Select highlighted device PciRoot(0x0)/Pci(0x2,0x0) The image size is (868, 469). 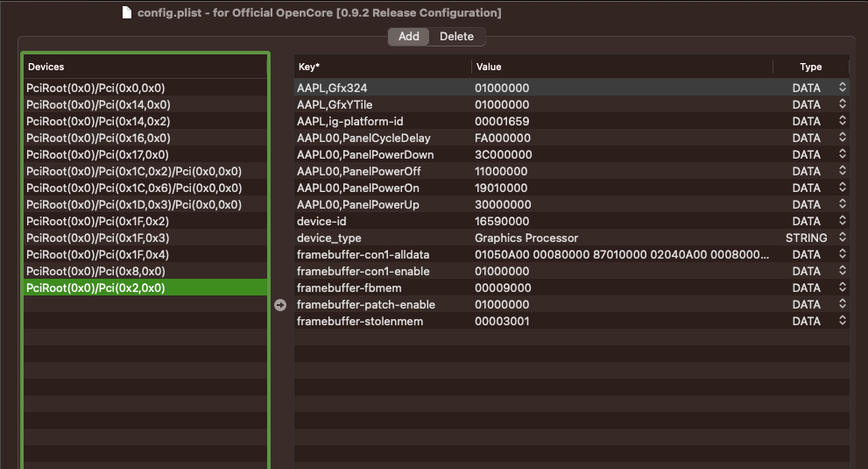[x=145, y=288]
